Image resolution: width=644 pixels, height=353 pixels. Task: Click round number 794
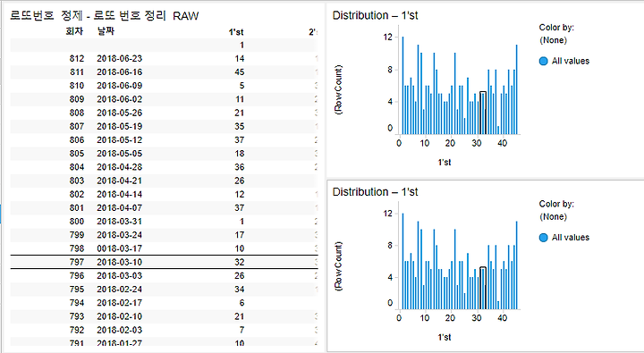77,303
